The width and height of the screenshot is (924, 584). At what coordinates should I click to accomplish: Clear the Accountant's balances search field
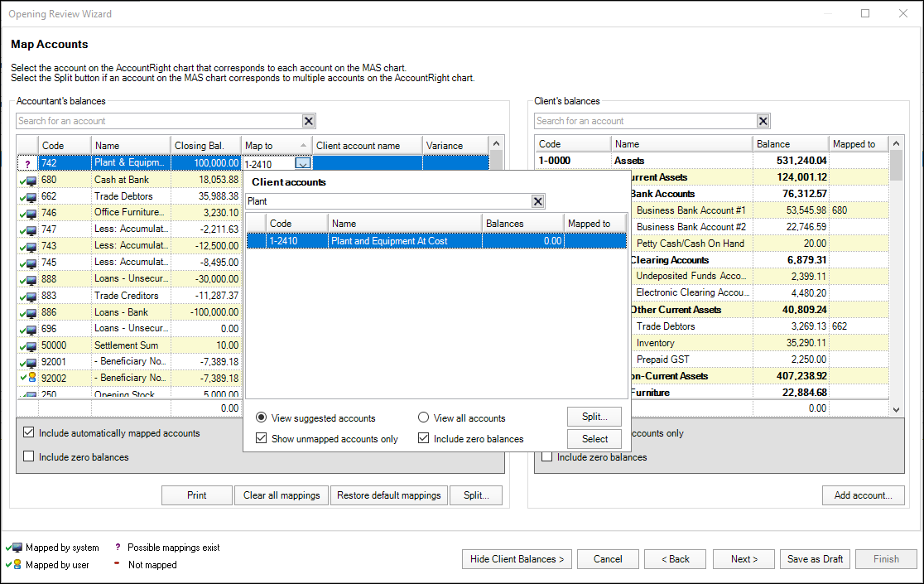coord(308,121)
